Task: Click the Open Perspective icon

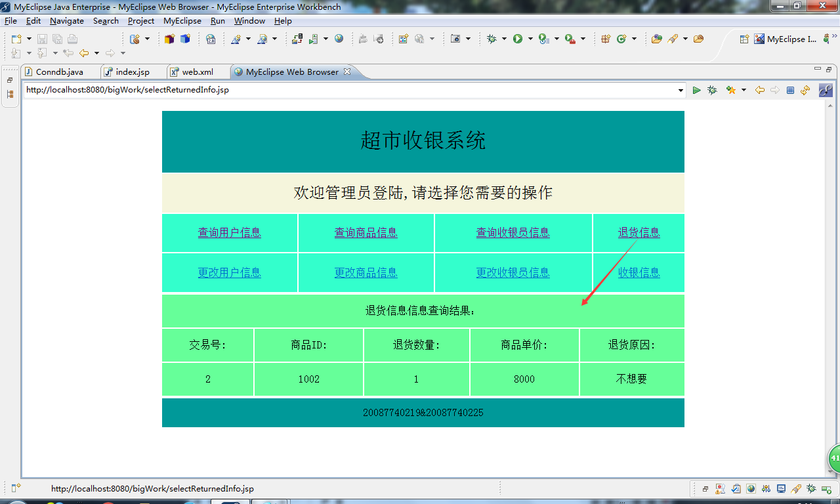Action: point(744,39)
